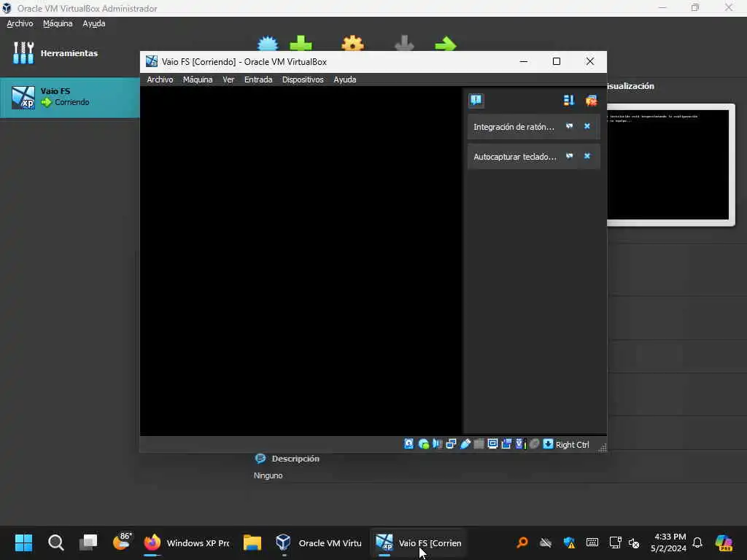Open File Explorer from the taskbar
This screenshot has height=560, width=747.
tap(252, 542)
